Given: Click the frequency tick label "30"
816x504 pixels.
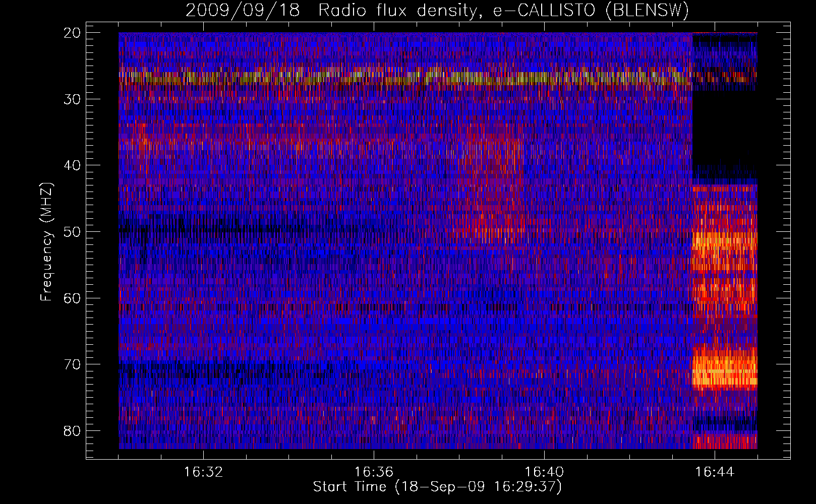Looking at the screenshot, I should 73,99.
